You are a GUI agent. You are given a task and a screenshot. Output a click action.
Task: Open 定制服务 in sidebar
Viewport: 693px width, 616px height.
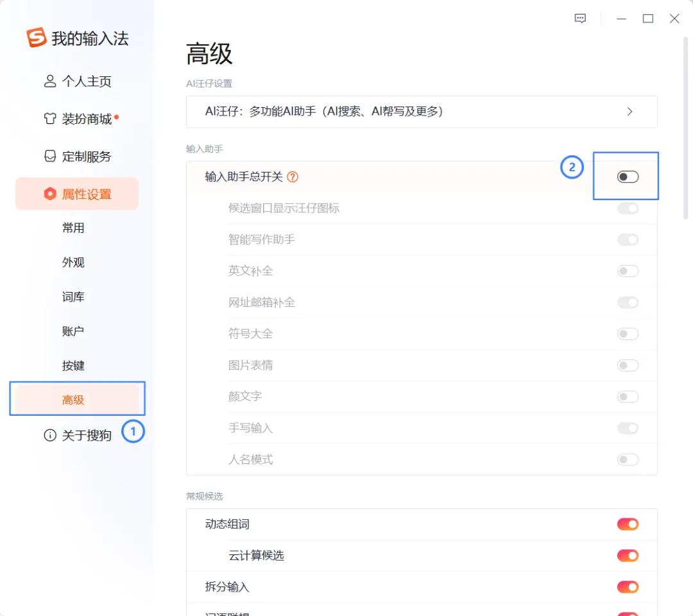(78, 156)
